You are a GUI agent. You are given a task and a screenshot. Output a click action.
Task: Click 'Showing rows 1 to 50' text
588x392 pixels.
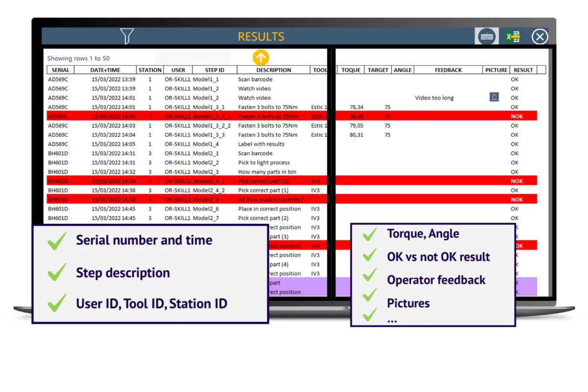[78, 58]
